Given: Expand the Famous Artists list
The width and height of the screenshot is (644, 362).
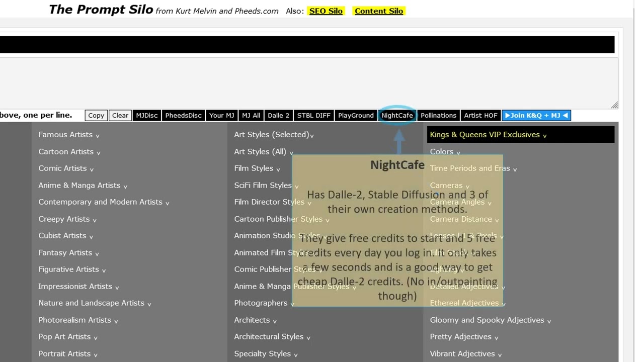Looking at the screenshot, I should click(69, 135).
